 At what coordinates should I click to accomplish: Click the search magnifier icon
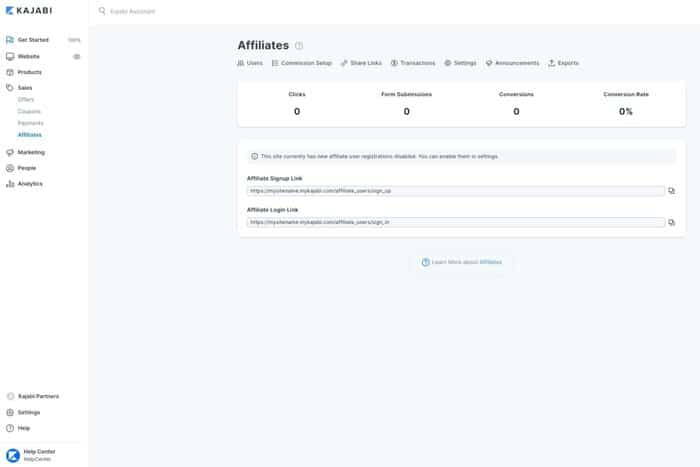click(x=102, y=11)
